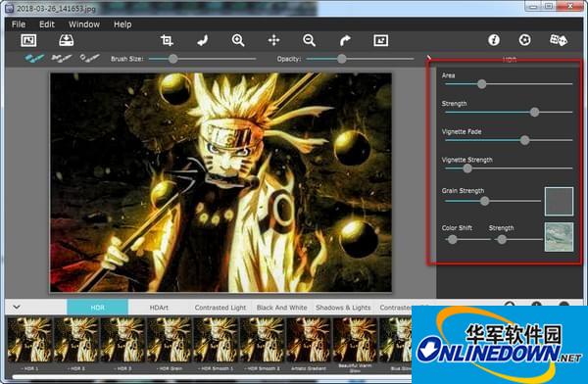Image resolution: width=588 pixels, height=384 pixels.
Task: Select the first blue brush tool
Action: click(34, 58)
